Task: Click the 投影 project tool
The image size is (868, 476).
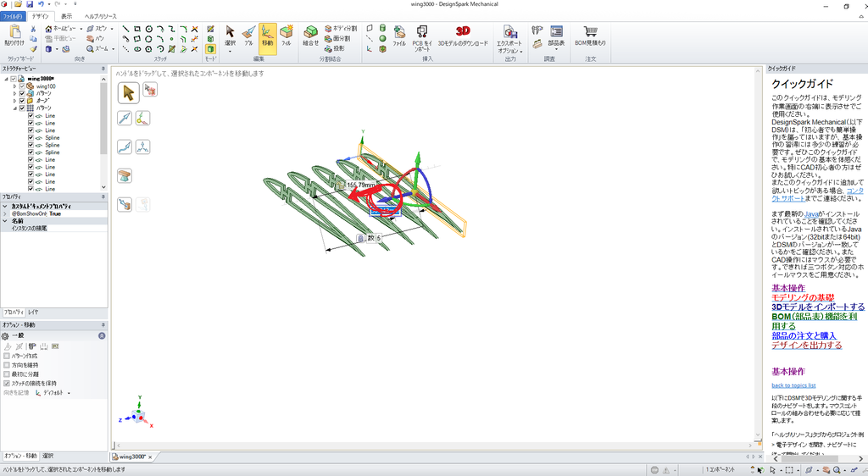Action: tap(335, 48)
